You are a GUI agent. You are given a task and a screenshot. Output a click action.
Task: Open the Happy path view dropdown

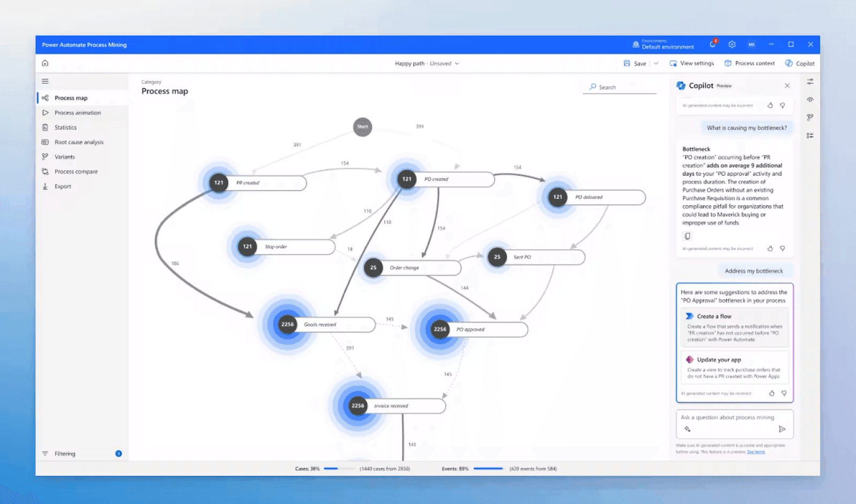(x=427, y=64)
